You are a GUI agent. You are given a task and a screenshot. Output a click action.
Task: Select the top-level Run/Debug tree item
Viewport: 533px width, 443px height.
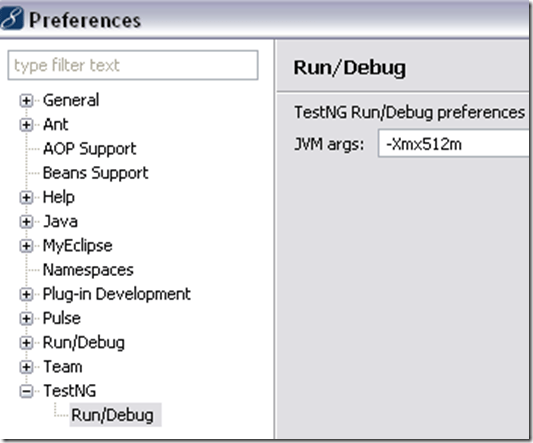click(84, 343)
